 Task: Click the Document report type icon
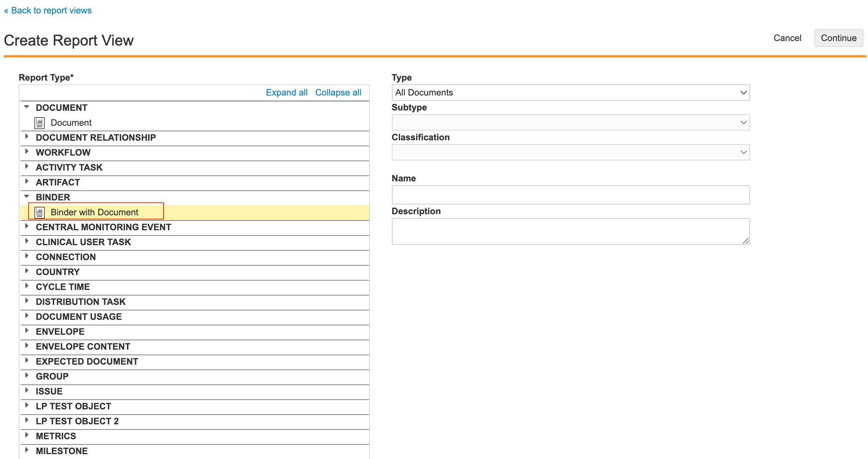(40, 123)
